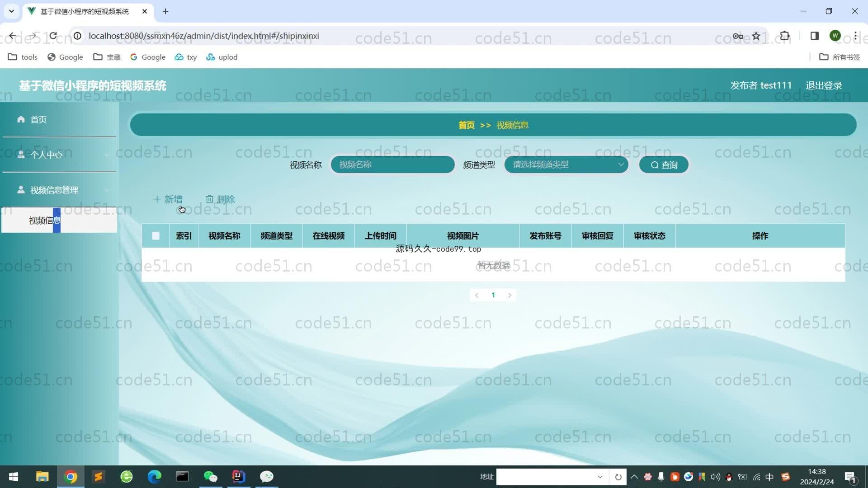This screenshot has height=488, width=868.
Task: Click the 审核状态 column header
Action: pyautogui.click(x=649, y=236)
